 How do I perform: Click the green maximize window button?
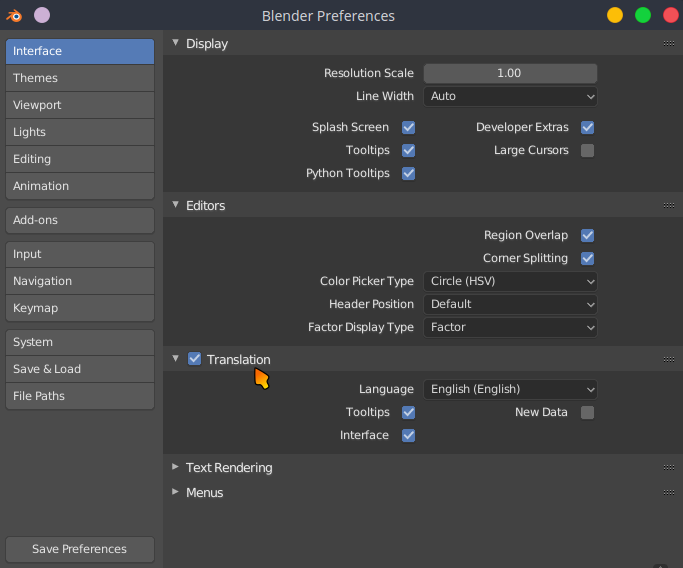642,15
